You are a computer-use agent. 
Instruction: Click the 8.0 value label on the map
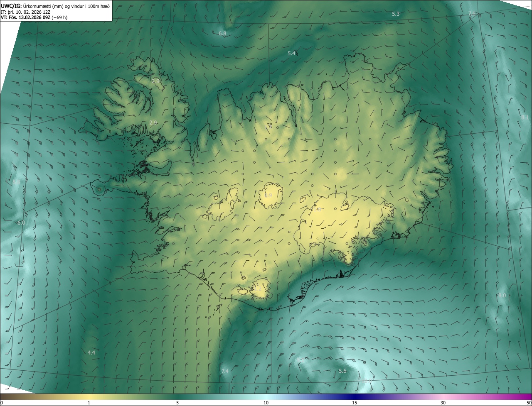(502, 295)
